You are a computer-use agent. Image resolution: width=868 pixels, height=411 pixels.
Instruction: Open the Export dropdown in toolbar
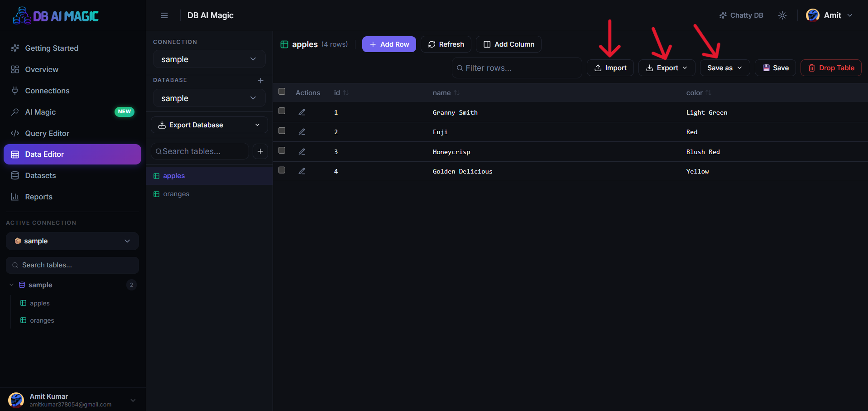(667, 68)
